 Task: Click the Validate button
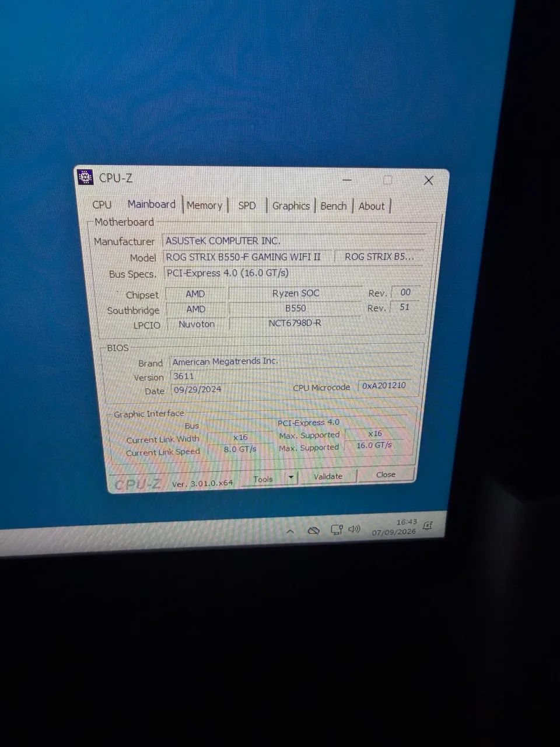[x=328, y=476]
